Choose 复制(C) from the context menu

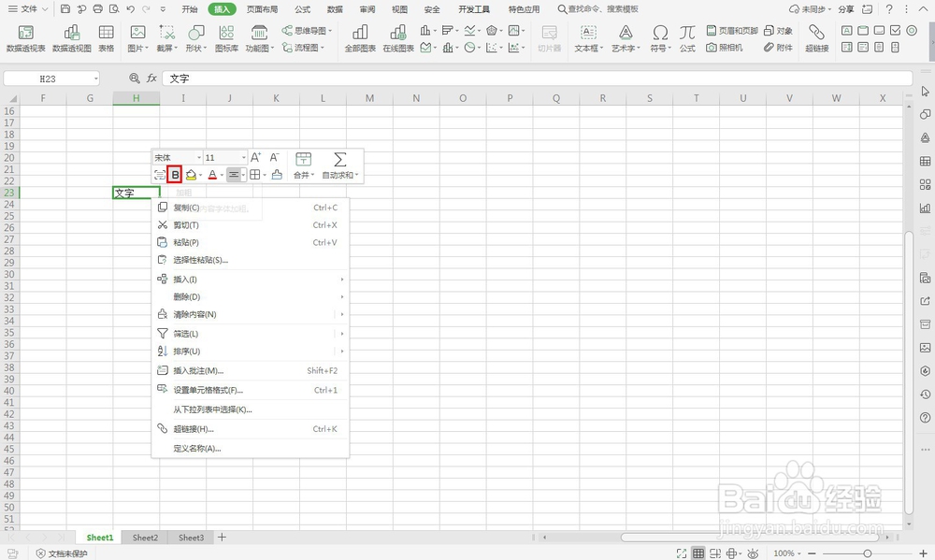point(251,208)
